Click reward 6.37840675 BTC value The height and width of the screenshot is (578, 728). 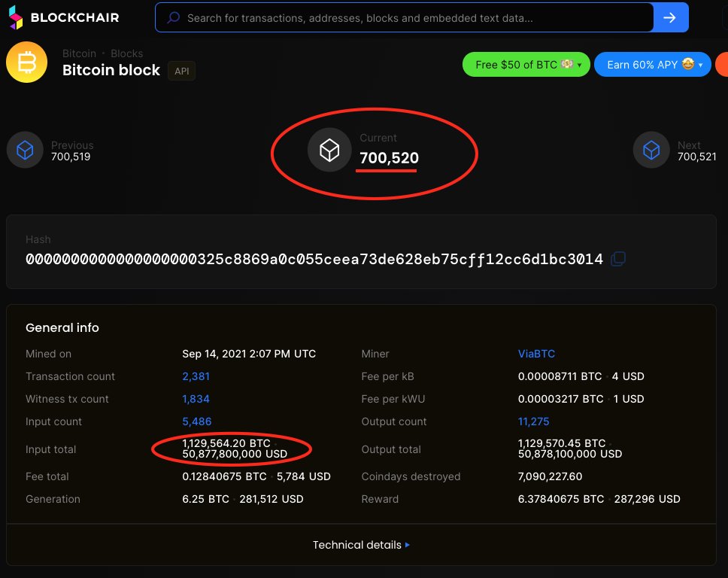click(x=561, y=499)
